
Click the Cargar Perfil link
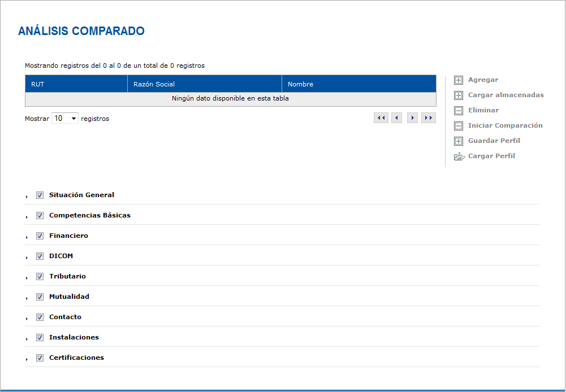click(491, 156)
